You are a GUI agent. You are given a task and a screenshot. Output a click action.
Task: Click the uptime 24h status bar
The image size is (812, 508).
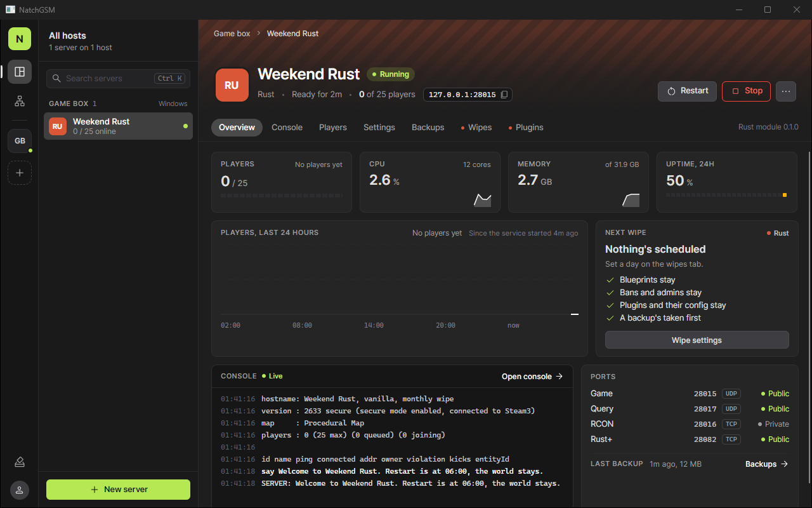727,195
